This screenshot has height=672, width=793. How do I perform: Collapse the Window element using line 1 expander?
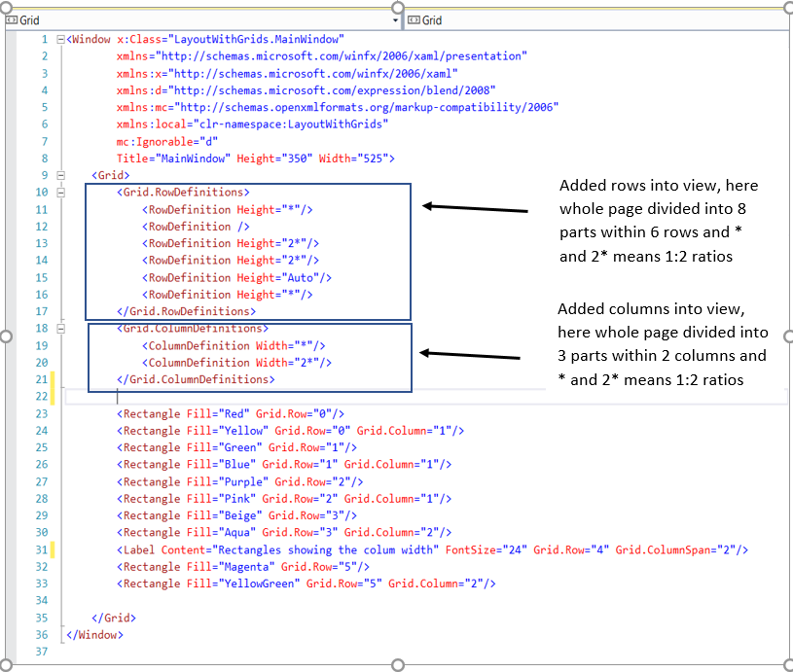[60, 39]
